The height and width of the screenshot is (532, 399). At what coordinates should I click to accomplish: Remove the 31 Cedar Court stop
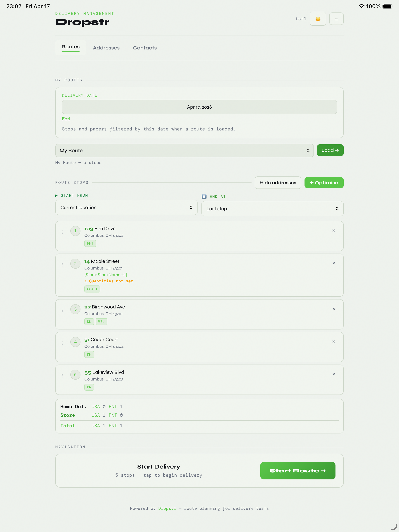[334, 342]
